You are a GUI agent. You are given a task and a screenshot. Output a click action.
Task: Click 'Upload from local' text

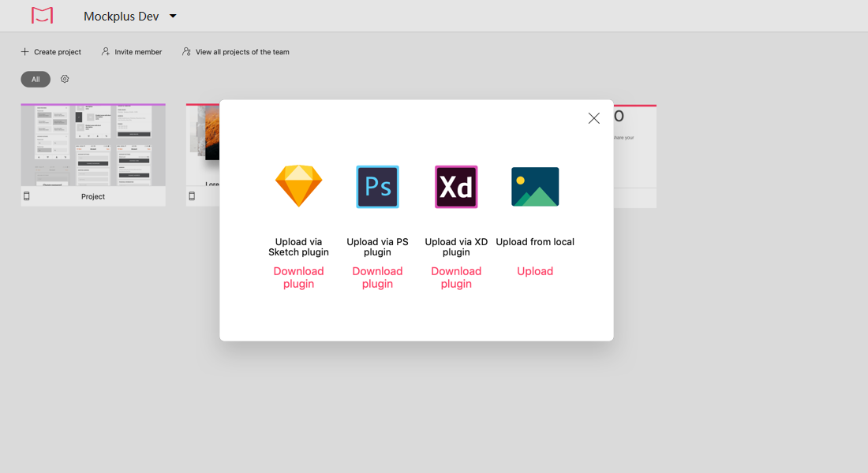click(535, 242)
